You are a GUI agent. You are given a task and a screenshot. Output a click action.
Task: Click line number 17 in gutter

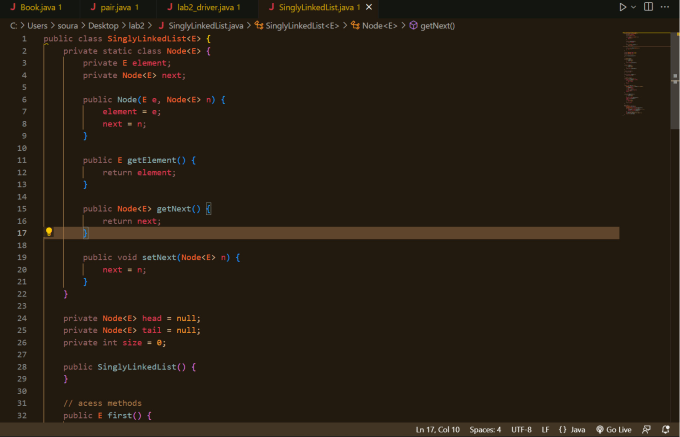pos(22,233)
